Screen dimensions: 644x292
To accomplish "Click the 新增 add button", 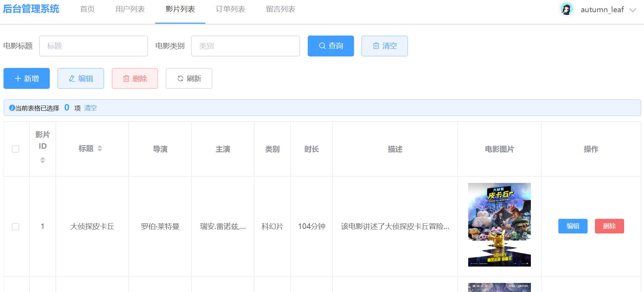I will click(26, 78).
